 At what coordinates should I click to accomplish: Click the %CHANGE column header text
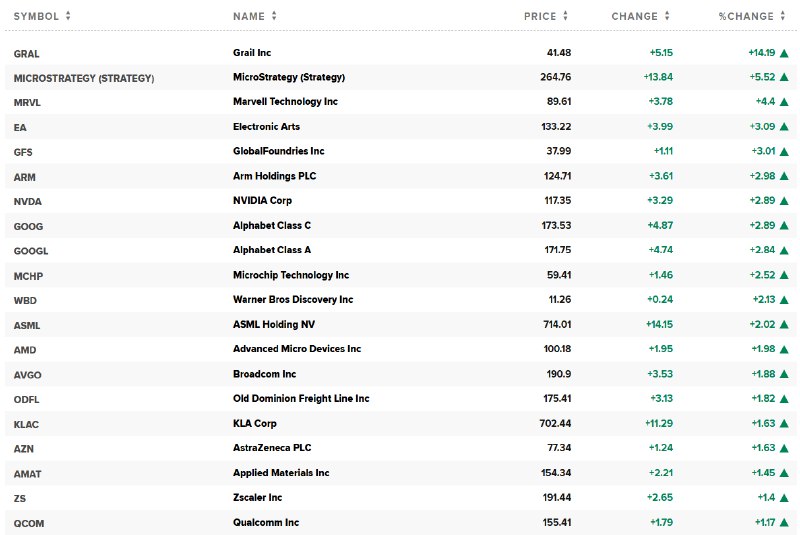tap(746, 16)
